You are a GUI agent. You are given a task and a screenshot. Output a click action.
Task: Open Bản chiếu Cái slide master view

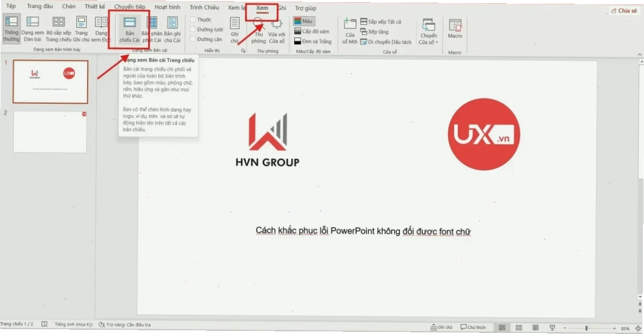[x=129, y=29]
